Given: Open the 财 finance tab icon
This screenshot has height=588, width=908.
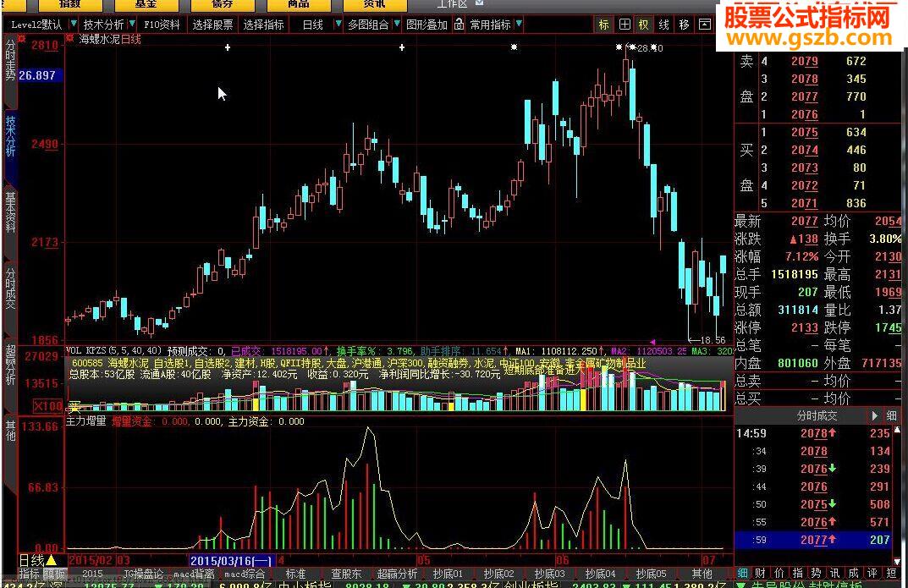Looking at the screenshot, I should pyautogui.click(x=761, y=573).
